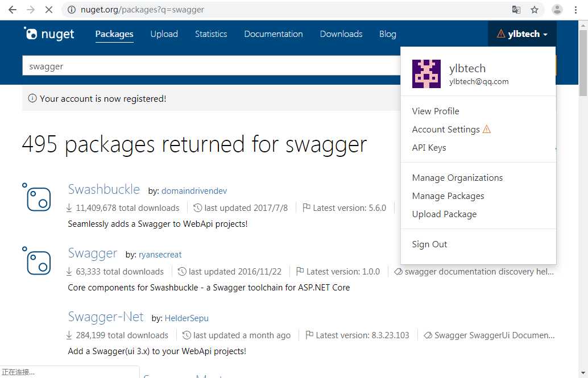Click 'Core components for Swashbuckle' description
This screenshot has width=588, height=378.
209,288
